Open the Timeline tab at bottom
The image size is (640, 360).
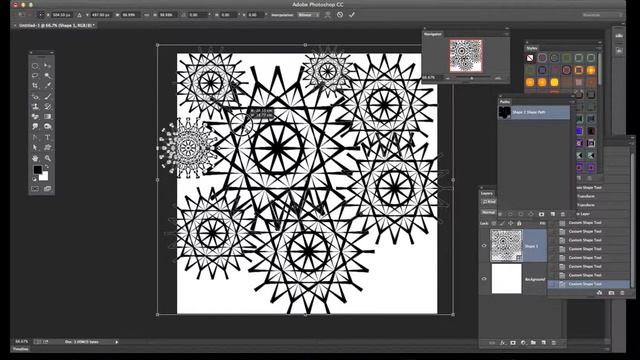(x=20, y=349)
